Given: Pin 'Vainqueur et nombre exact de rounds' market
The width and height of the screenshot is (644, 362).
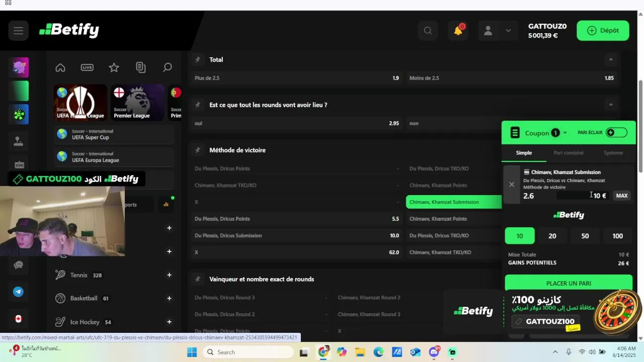Looking at the screenshot, I should (x=198, y=279).
